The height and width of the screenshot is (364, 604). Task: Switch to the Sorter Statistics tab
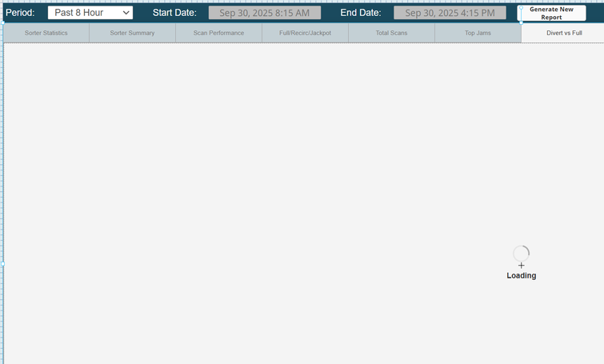(x=46, y=33)
